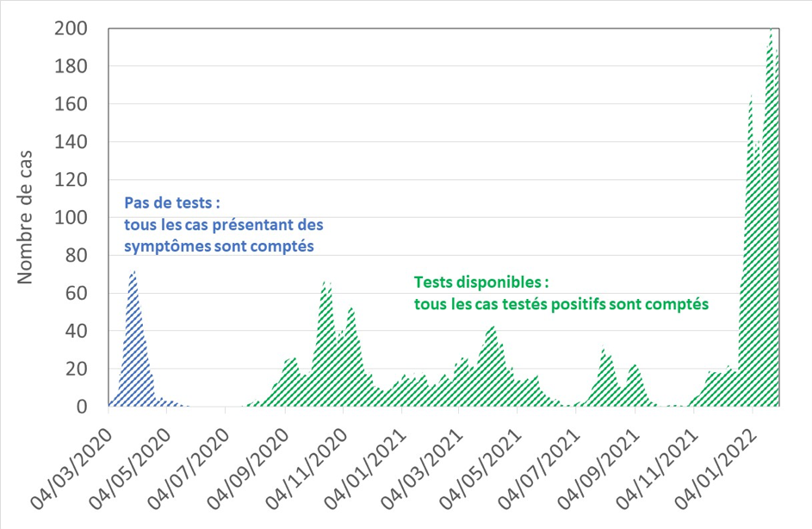Click the 0 label at the y-axis origin
This screenshot has height=529, width=812.
pos(81,407)
